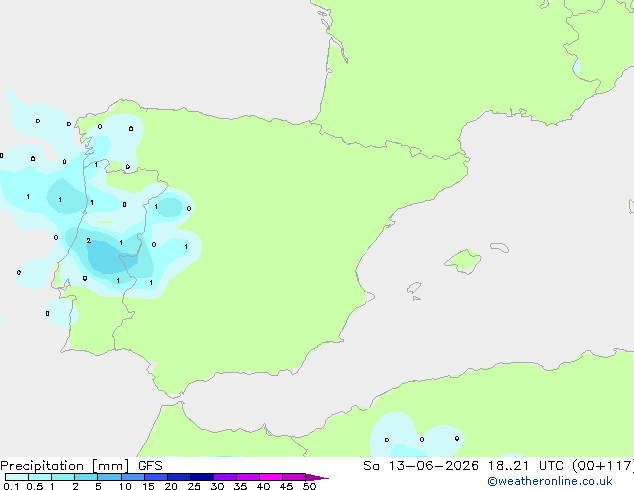
Task: Click the date text 'Sa 13-06-2026'
Action: tap(421, 466)
